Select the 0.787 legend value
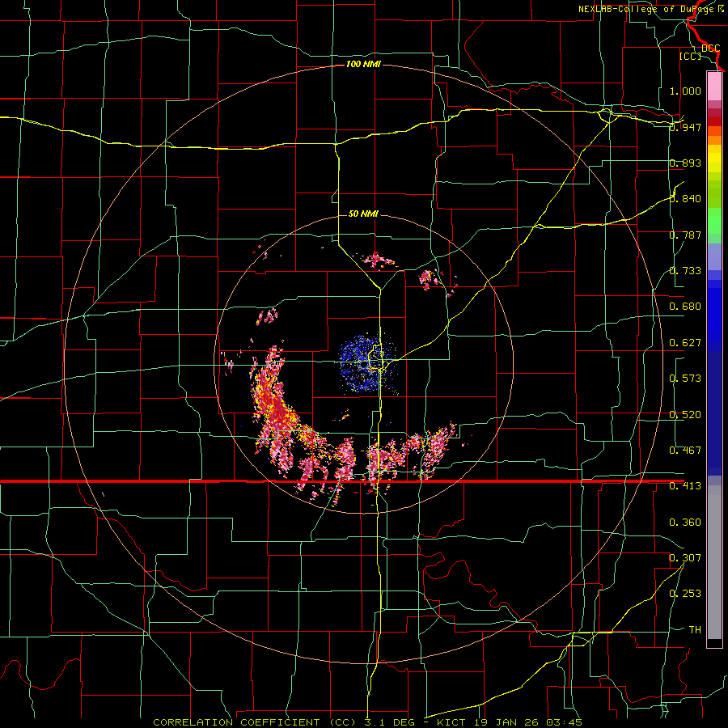Screen dimensions: 728x728 pyautogui.click(x=685, y=235)
